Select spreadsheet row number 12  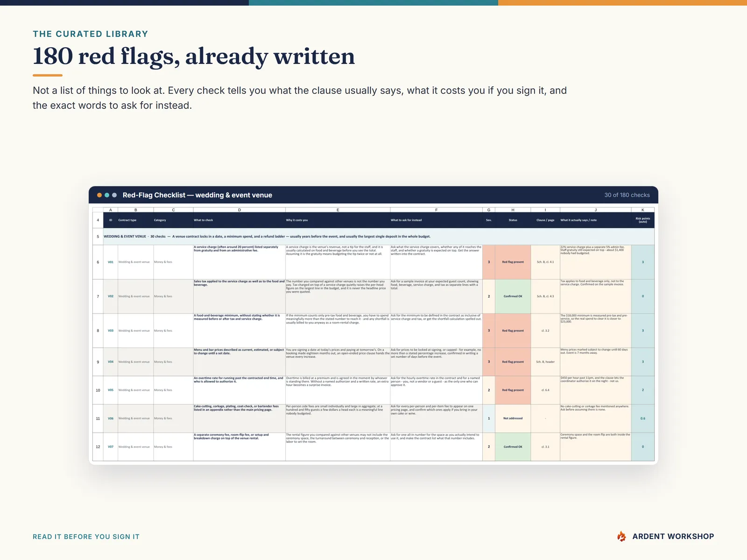(x=98, y=447)
